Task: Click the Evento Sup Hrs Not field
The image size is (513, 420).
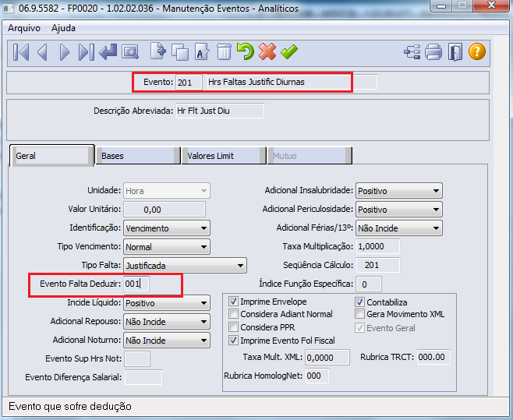Action: pos(137,359)
